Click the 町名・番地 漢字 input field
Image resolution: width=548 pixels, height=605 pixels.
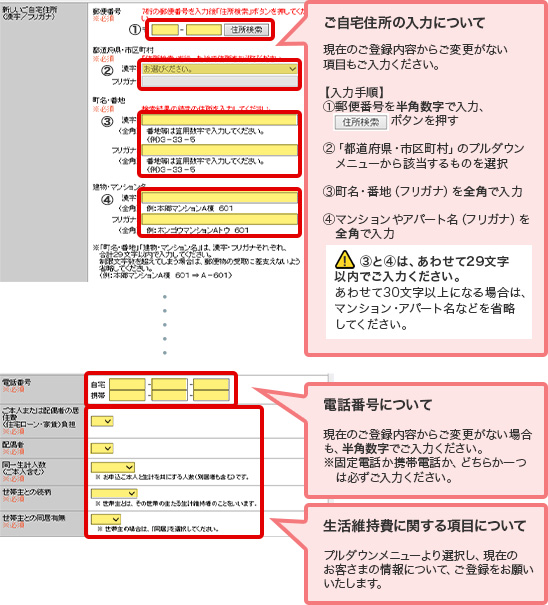click(220, 120)
